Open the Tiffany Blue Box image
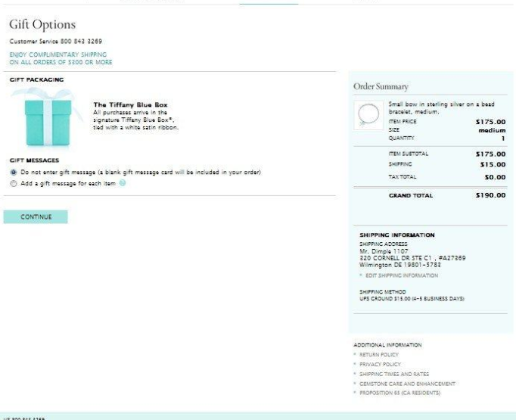516x420 pixels. pyautogui.click(x=48, y=117)
